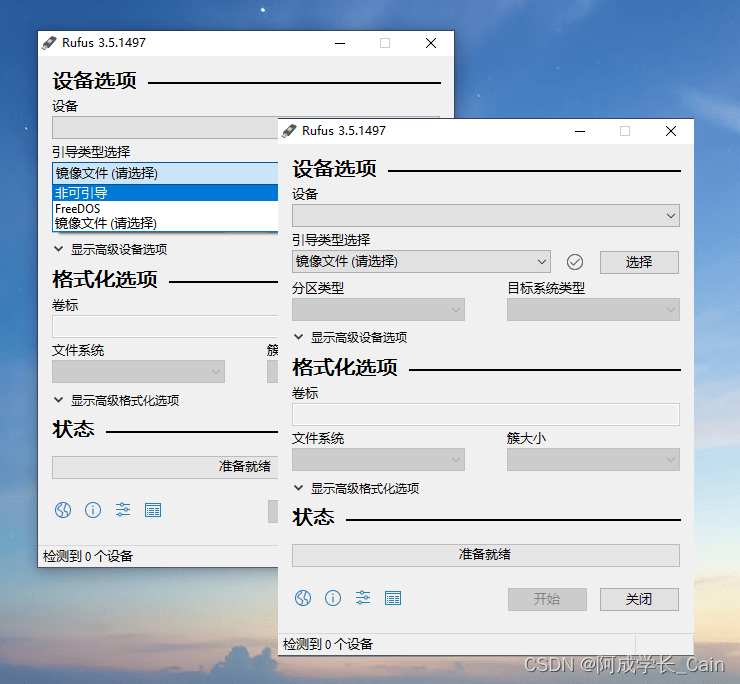740x684 pixels.
Task: Open the About info icon in front Rufus window
Action: tap(333, 598)
